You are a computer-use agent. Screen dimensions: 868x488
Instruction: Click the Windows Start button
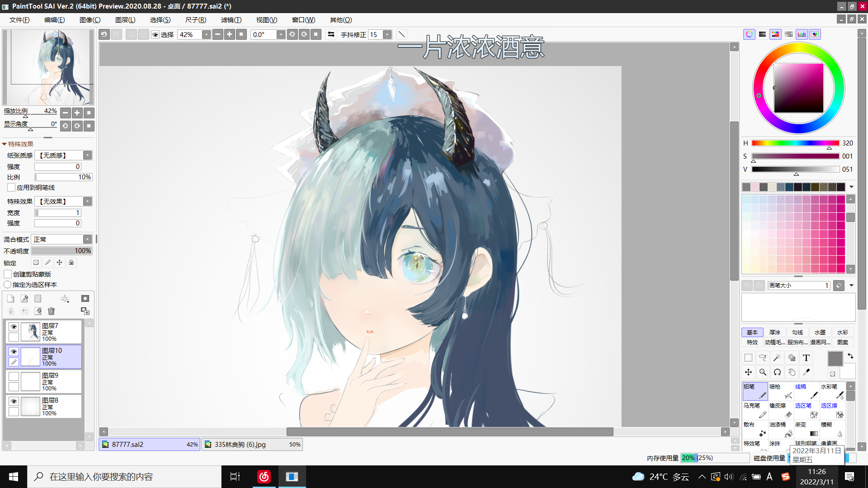[x=14, y=477]
